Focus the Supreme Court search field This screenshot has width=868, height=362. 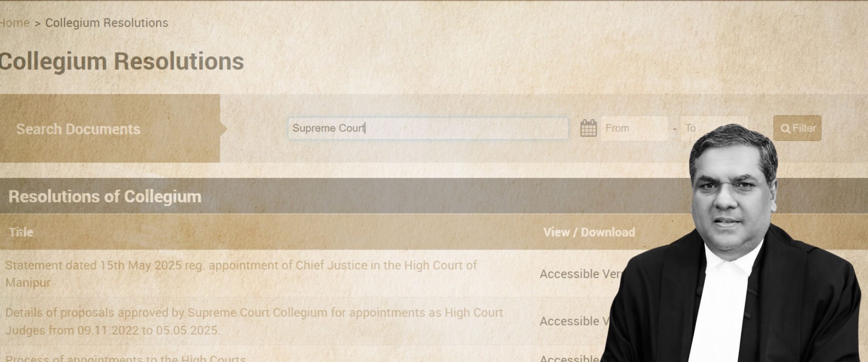(x=428, y=128)
